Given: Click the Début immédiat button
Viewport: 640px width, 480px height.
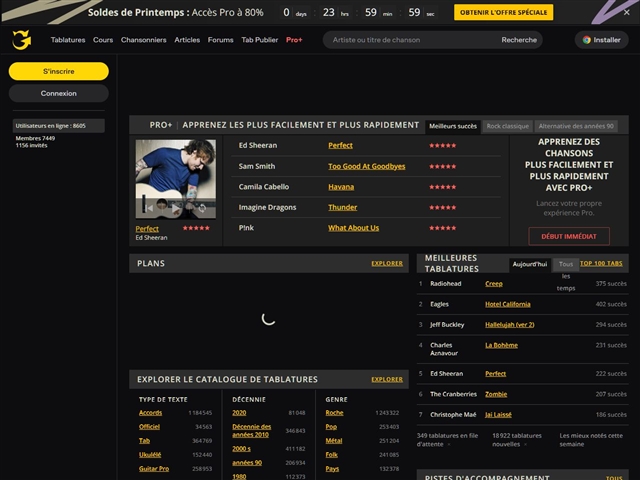Looking at the screenshot, I should click(x=569, y=236).
